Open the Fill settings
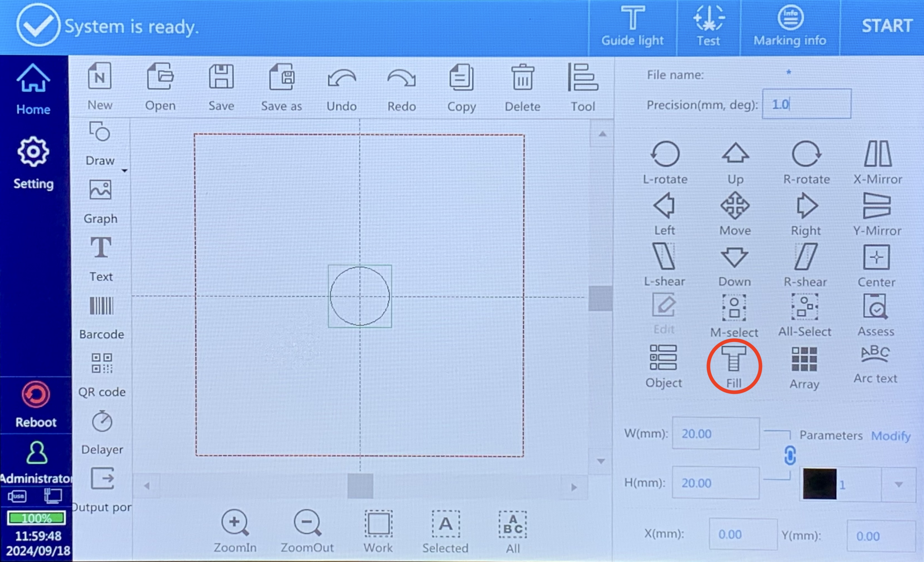This screenshot has width=924, height=562. (734, 367)
